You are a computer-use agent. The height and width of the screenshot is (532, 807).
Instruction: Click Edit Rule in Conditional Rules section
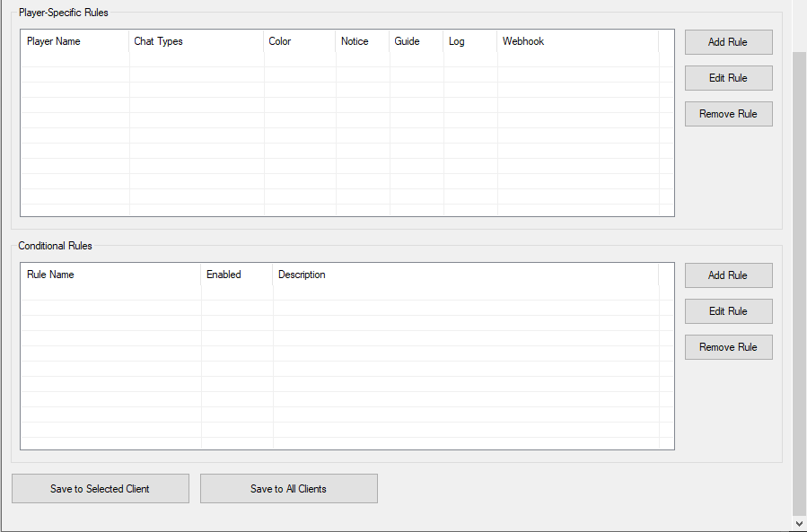[728, 310]
